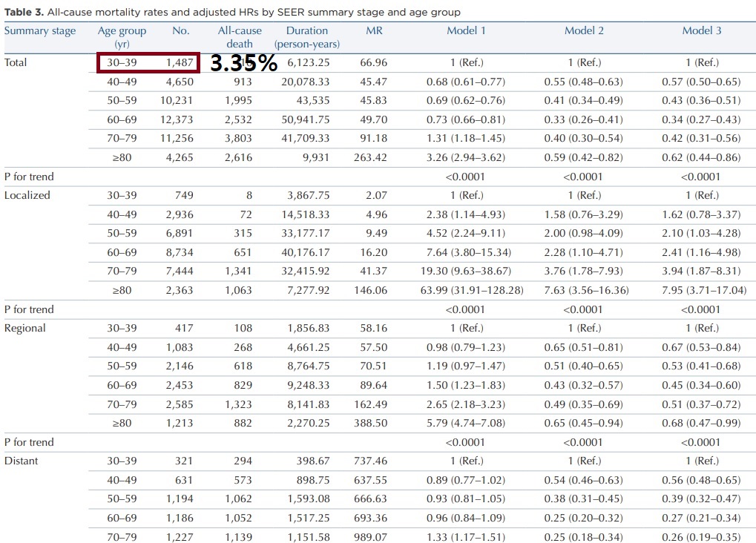Click the number cell 2,453
This screenshot has width=756, height=543.
click(x=180, y=385)
